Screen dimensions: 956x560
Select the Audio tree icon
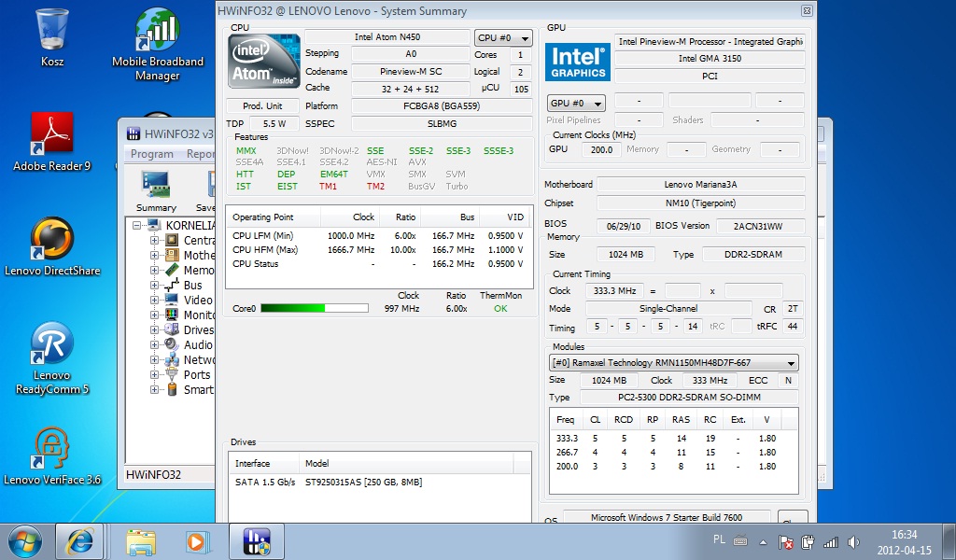[173, 344]
